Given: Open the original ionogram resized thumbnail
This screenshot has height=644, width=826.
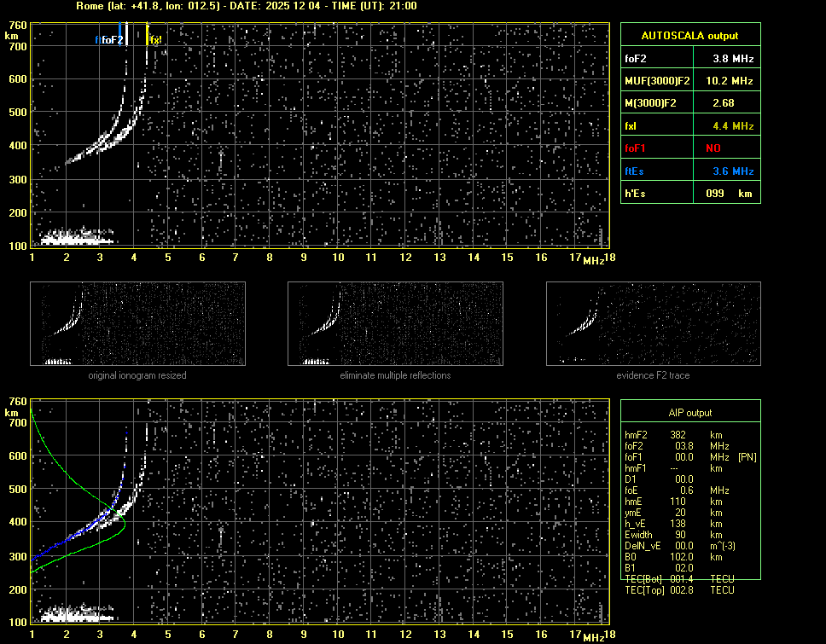Looking at the screenshot, I should tap(137, 323).
